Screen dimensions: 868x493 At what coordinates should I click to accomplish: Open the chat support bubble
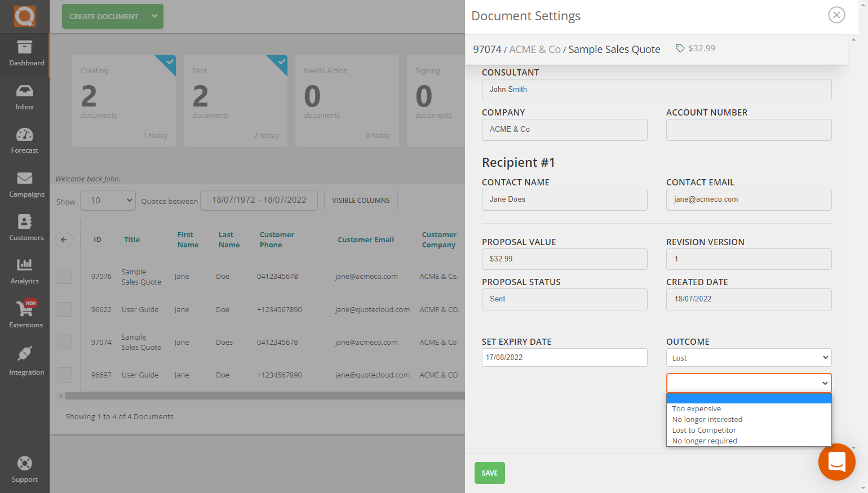pos(837,462)
